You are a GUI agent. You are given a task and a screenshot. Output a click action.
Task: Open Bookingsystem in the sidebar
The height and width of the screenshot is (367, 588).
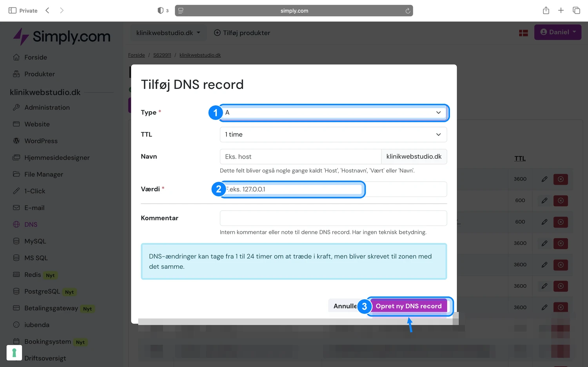tap(47, 342)
